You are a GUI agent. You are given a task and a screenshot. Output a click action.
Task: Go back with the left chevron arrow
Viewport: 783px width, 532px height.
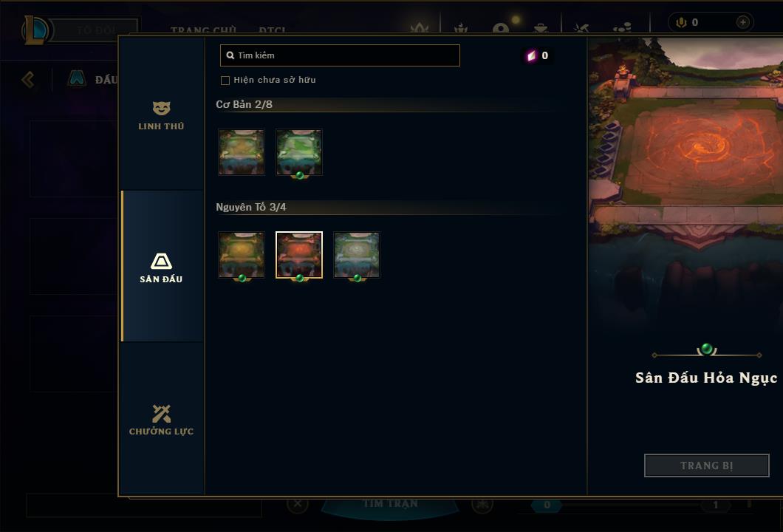click(28, 79)
